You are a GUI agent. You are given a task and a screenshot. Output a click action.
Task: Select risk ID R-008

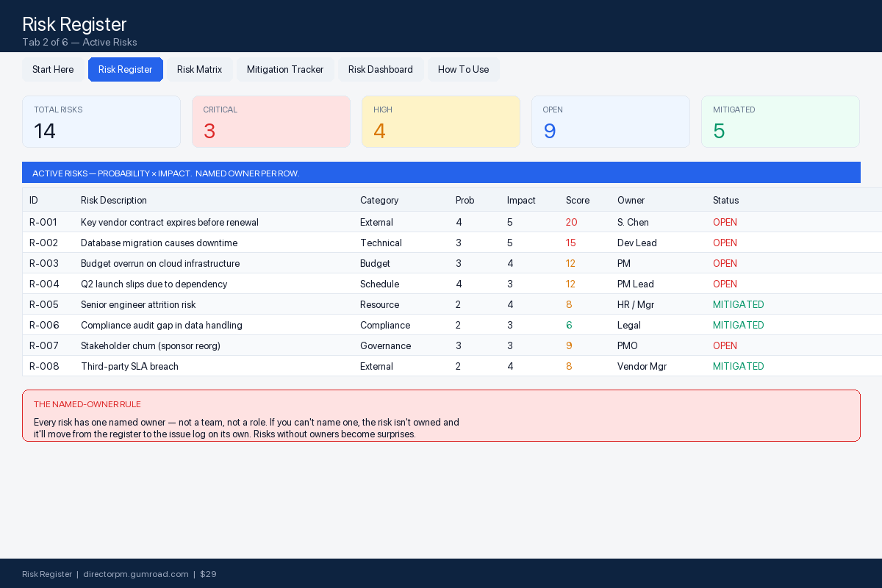coord(44,366)
